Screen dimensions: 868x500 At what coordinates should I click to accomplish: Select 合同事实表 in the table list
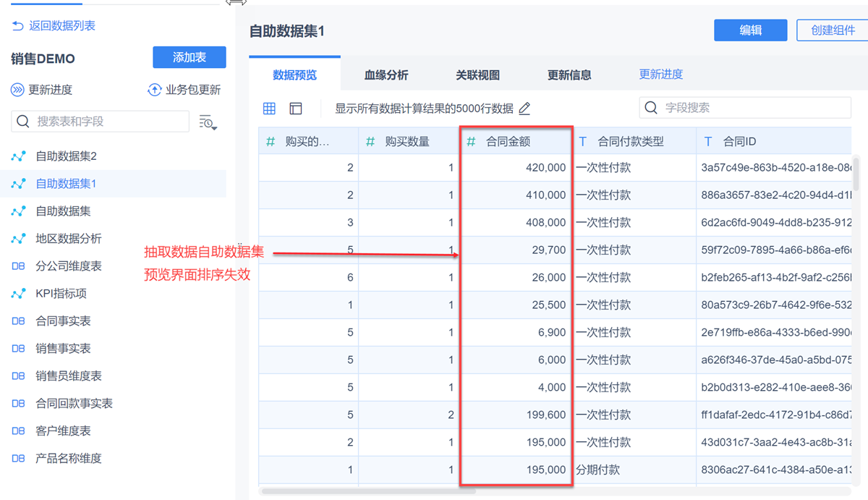click(64, 321)
